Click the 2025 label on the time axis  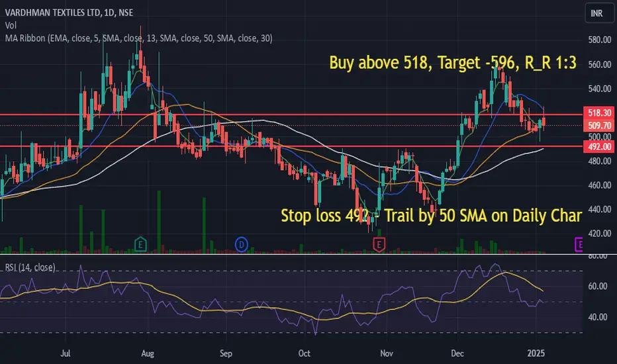[536, 353]
